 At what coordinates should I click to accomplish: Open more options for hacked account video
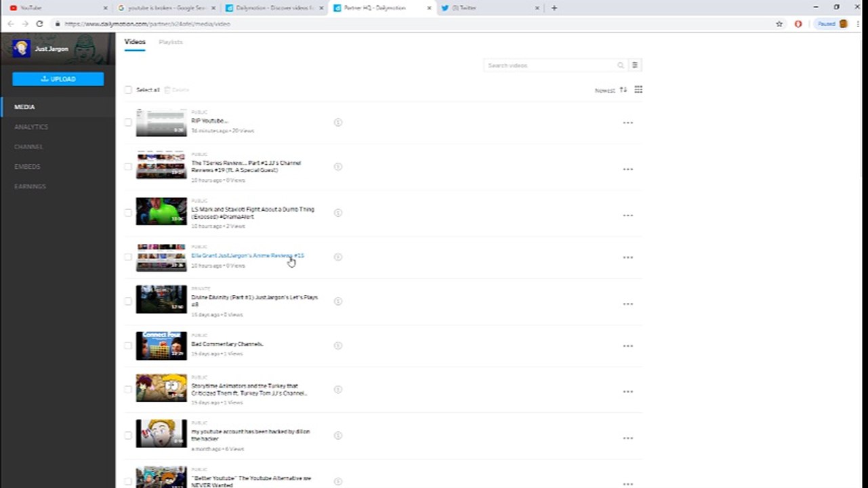coord(628,438)
